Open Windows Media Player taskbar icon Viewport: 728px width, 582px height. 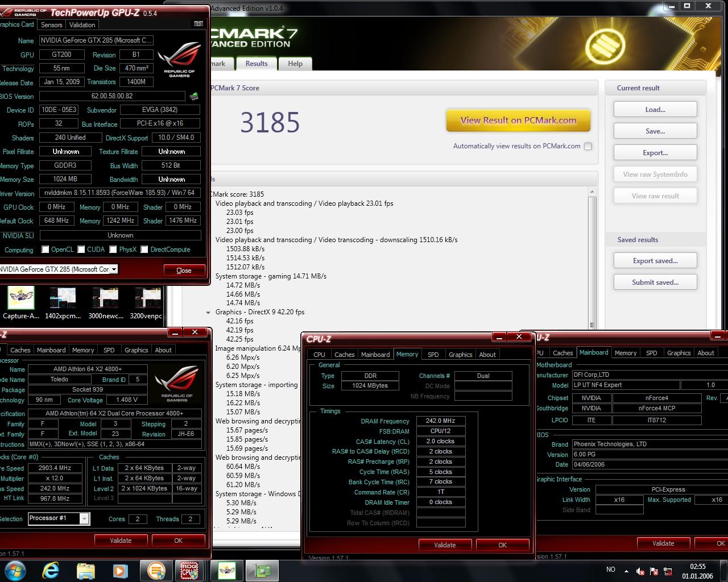pyautogui.click(x=120, y=570)
